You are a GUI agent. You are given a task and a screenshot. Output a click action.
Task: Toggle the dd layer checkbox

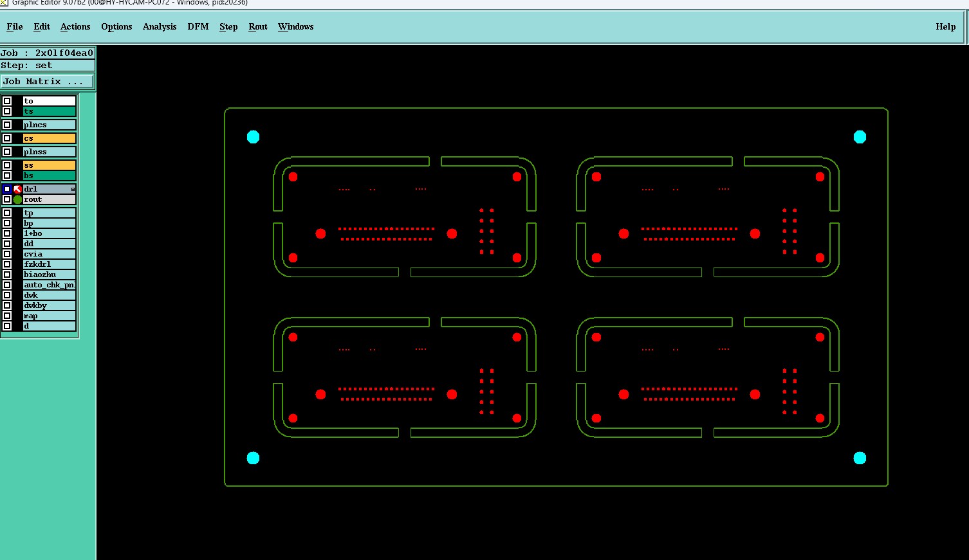tap(7, 244)
